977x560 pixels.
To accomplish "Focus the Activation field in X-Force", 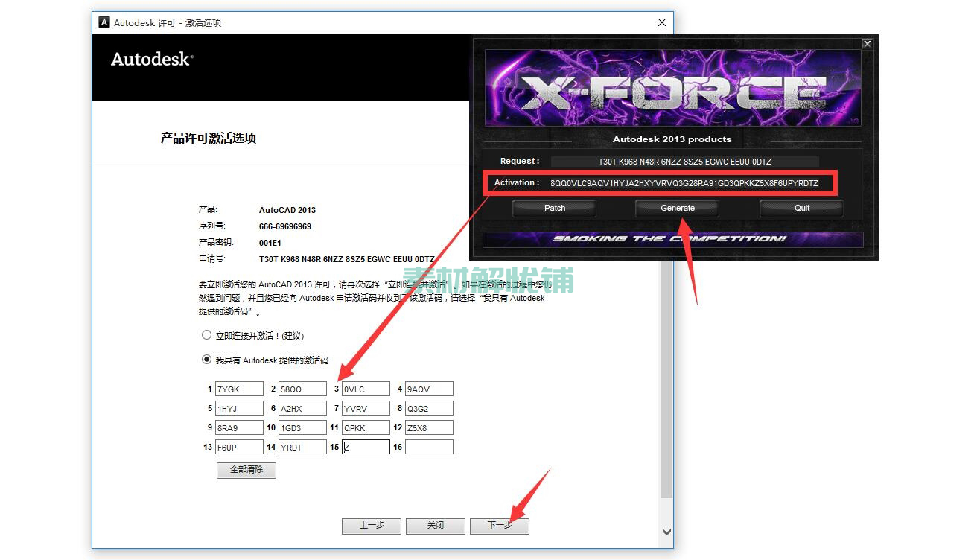I will coord(684,183).
